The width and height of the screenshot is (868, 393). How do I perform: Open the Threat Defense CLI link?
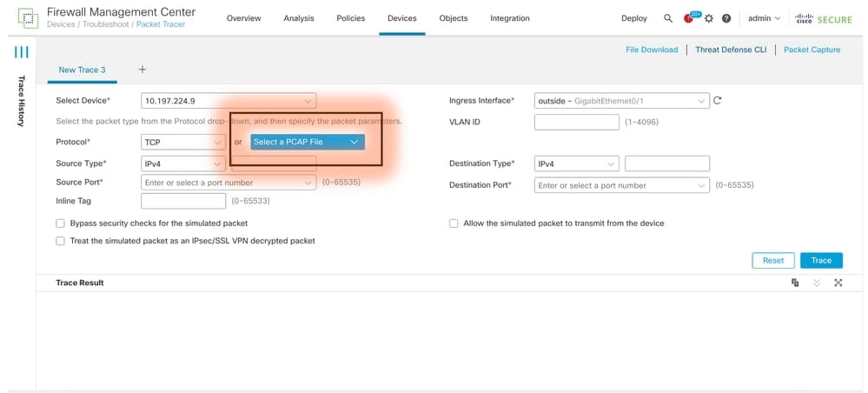pos(731,50)
